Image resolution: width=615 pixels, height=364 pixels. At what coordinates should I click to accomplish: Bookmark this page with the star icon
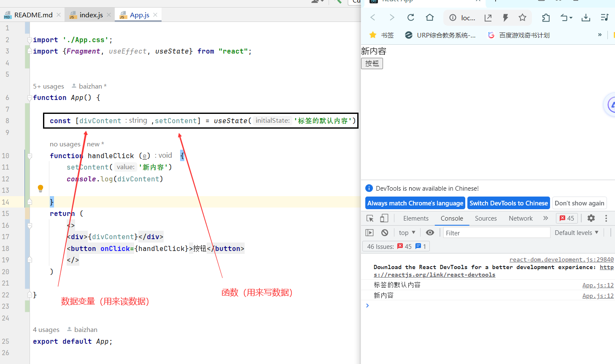point(523,17)
